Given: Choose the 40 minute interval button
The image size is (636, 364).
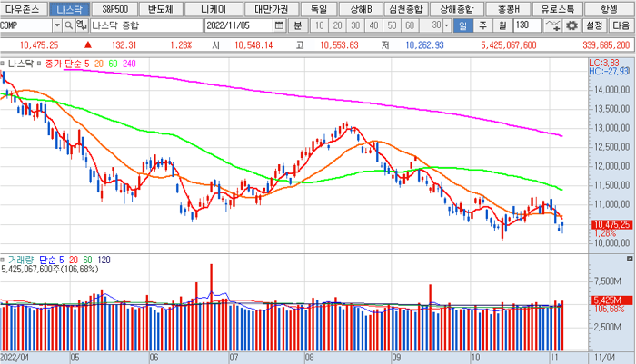Looking at the screenshot, I should coord(373,25).
